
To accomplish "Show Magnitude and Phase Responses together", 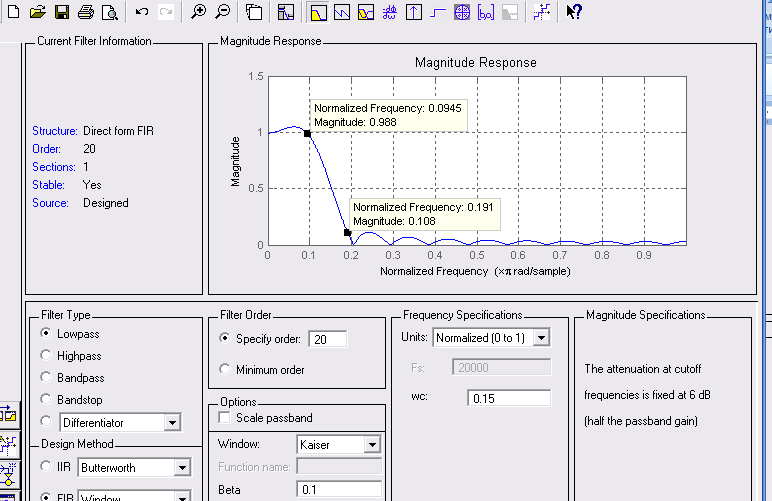I will [x=366, y=12].
